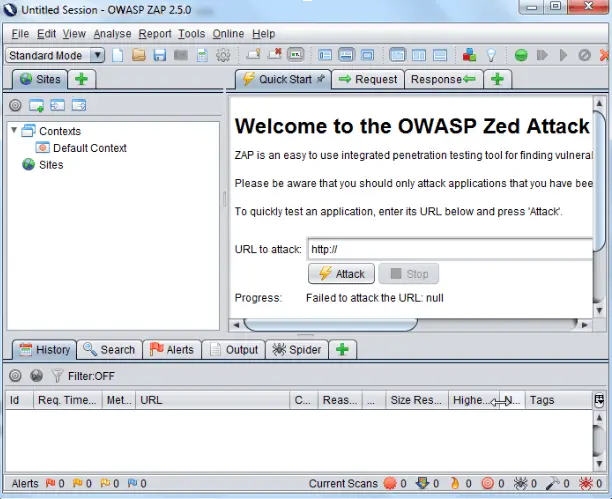This screenshot has width=612, height=499.
Task: Toggle the Full layout button
Action: [367, 55]
